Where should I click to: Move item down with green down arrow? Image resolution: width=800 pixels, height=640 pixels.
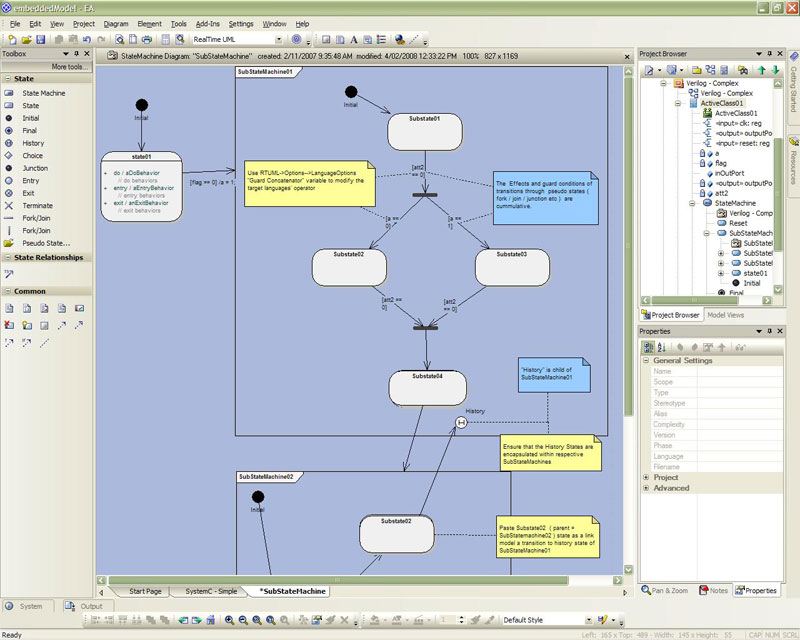775,70
